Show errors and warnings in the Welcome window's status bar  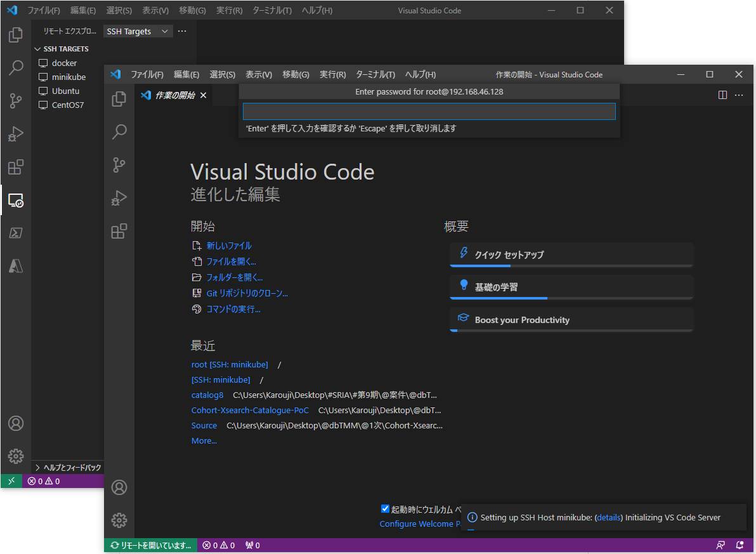click(218, 545)
